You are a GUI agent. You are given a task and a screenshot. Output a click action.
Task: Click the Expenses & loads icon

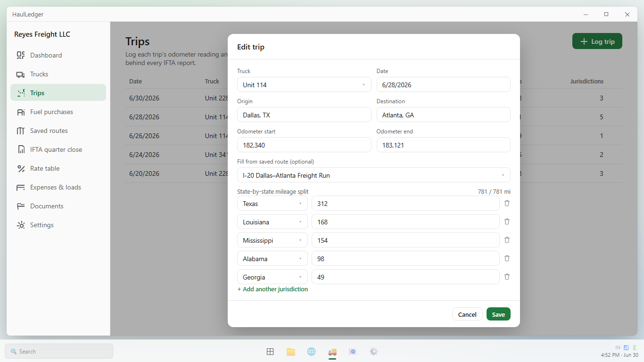click(21, 187)
